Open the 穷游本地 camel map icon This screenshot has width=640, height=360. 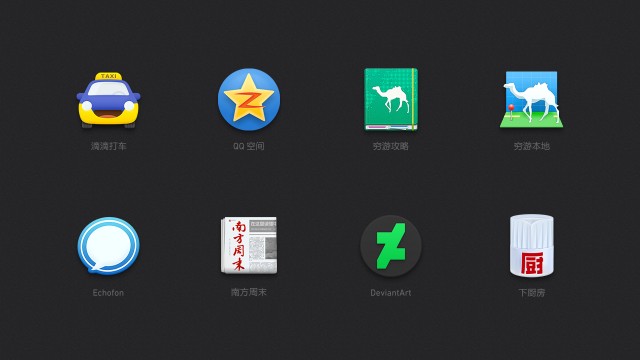tap(531, 100)
